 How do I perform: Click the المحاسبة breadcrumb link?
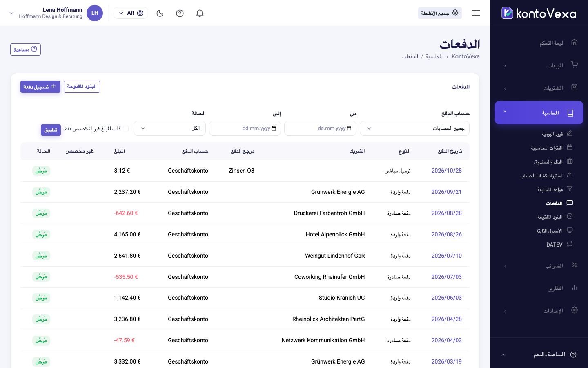[434, 56]
